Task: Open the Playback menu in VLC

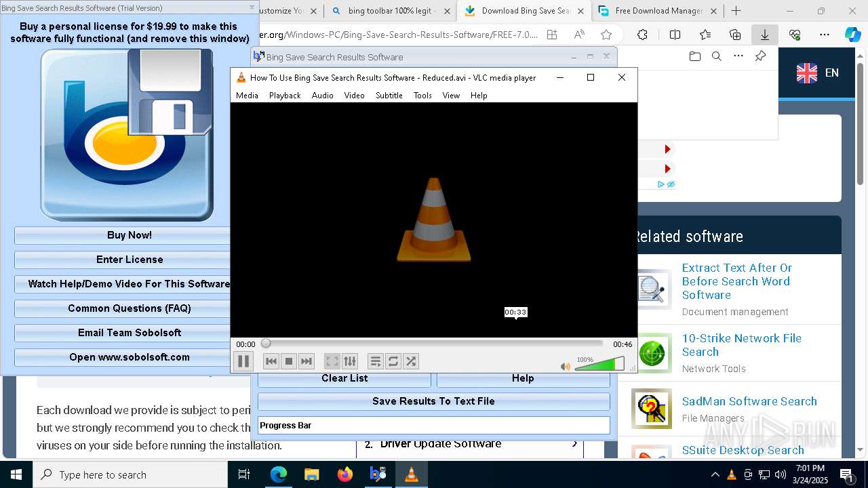Action: tap(285, 96)
